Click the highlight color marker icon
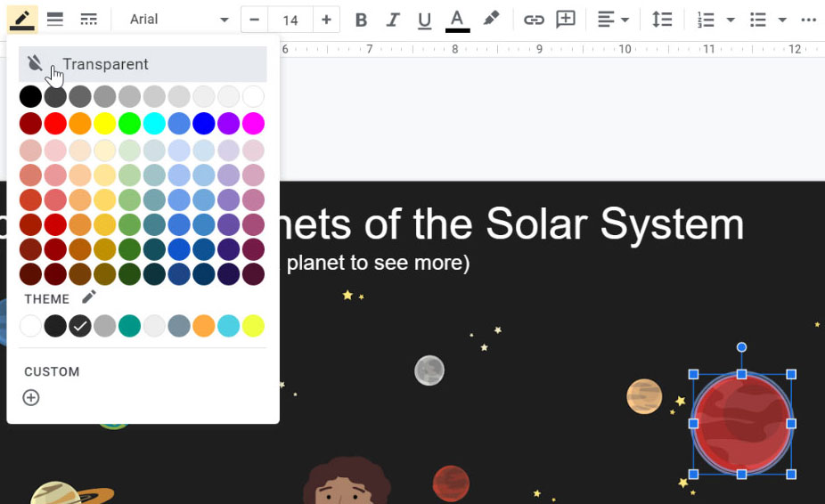825x504 pixels. pos(491,20)
